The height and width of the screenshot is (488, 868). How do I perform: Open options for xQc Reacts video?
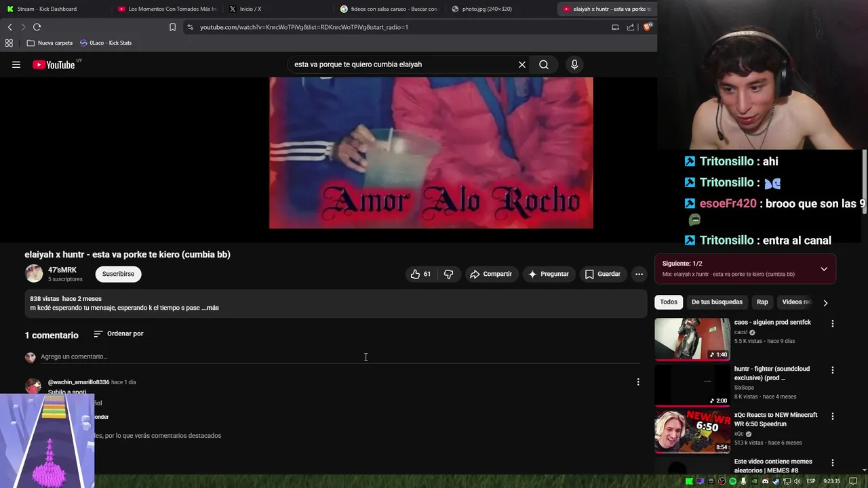pos(833,417)
